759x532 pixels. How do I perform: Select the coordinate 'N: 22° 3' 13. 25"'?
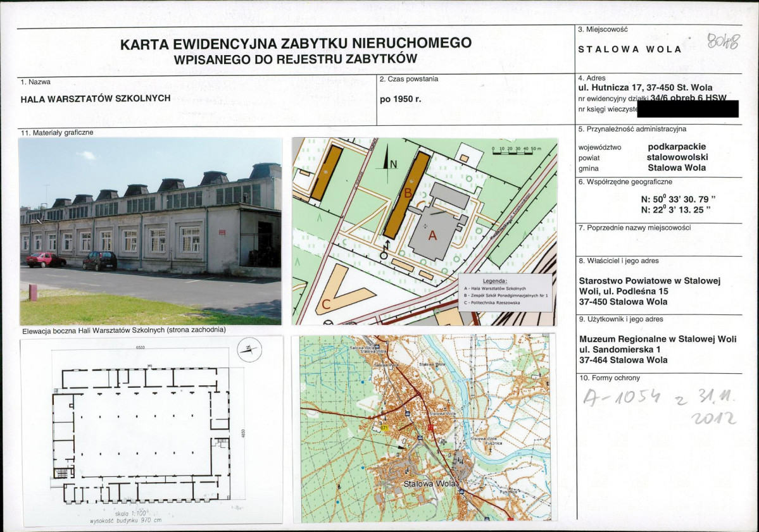pyautogui.click(x=675, y=209)
